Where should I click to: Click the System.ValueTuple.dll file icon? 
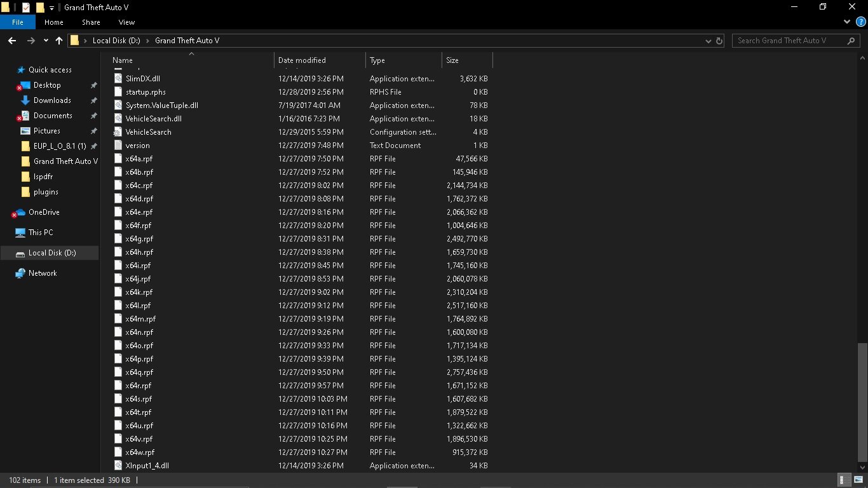pos(118,105)
